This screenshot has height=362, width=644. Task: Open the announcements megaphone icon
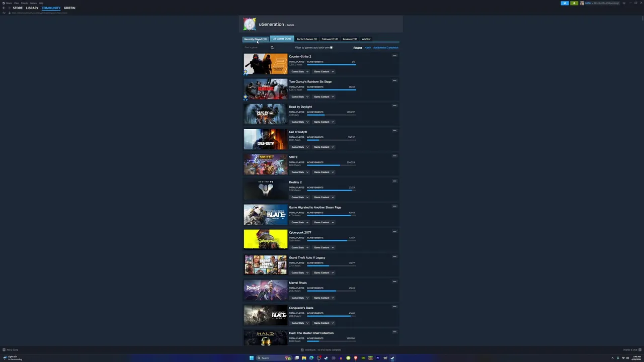click(565, 3)
